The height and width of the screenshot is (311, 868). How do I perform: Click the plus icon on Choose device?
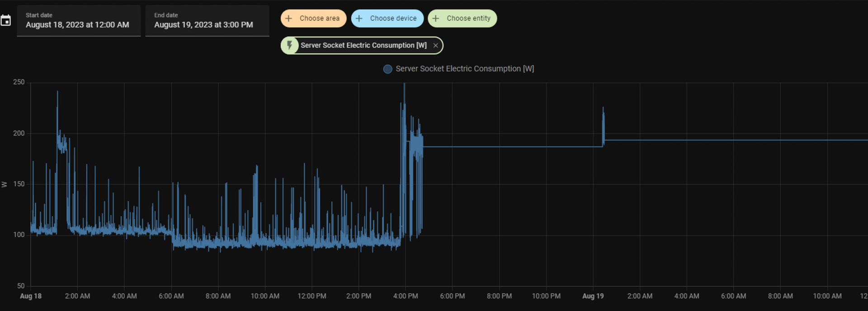(359, 19)
